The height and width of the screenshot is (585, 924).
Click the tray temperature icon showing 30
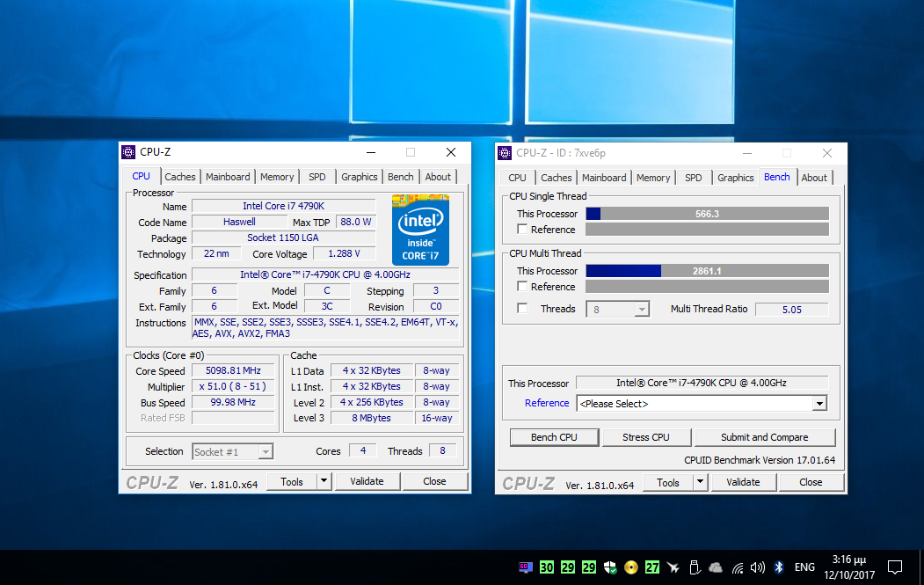click(546, 567)
